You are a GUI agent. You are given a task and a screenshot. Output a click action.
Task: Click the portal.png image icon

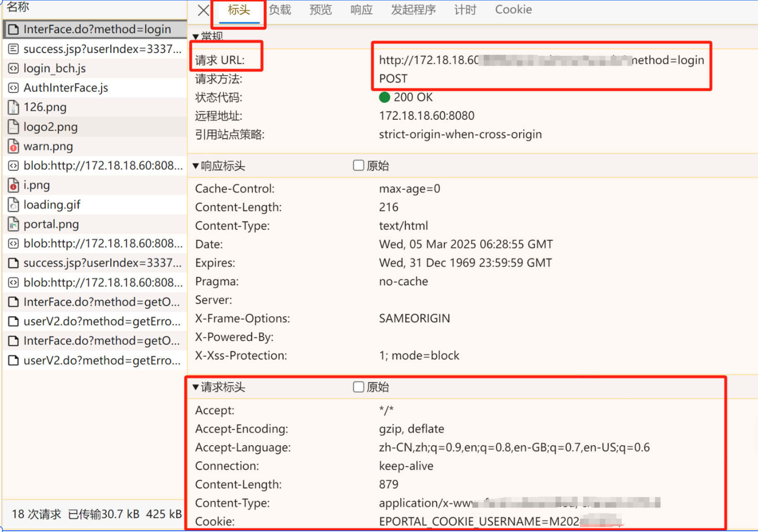tap(13, 224)
